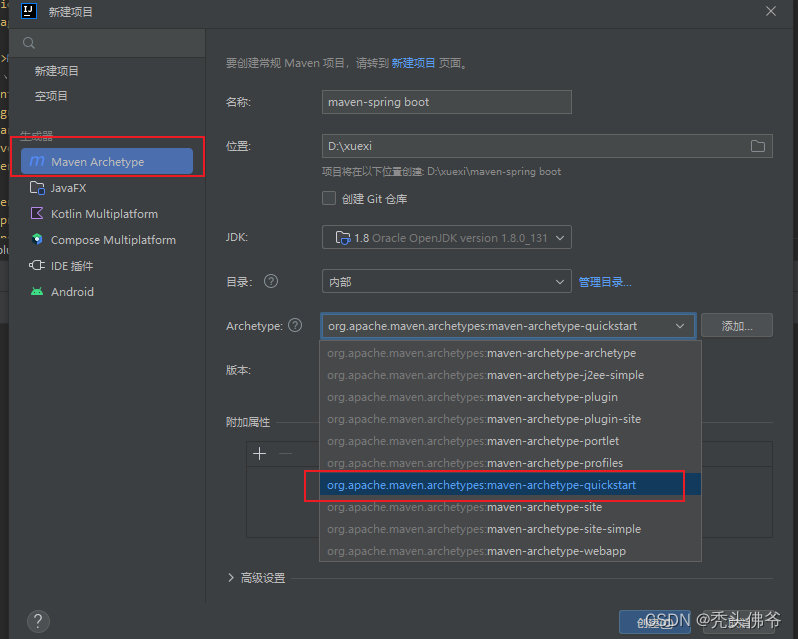Image resolution: width=798 pixels, height=639 pixels.
Task: Click the IDE plugin plug icon
Action: point(37,265)
